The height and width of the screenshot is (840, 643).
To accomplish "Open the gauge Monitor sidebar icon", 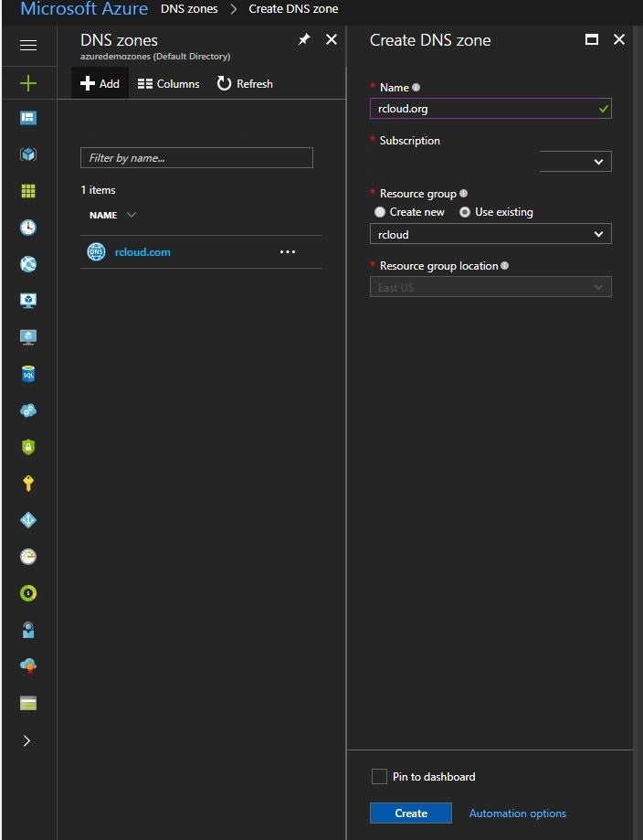I will click(27, 557).
